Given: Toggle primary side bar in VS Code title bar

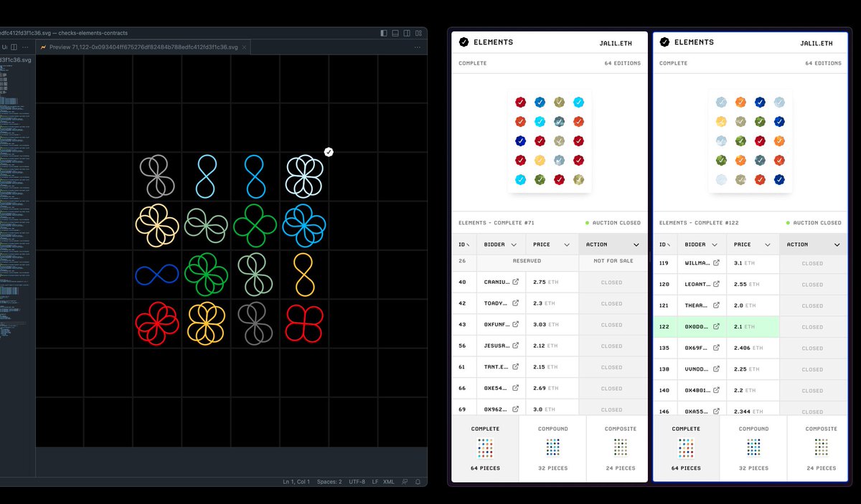Looking at the screenshot, I should coord(384,33).
